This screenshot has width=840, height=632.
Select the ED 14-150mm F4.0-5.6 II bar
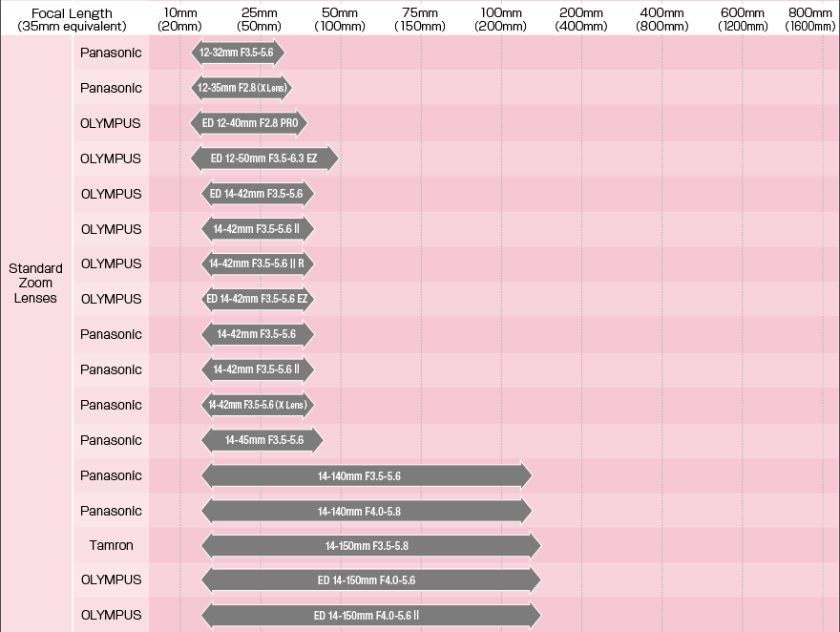(370, 615)
